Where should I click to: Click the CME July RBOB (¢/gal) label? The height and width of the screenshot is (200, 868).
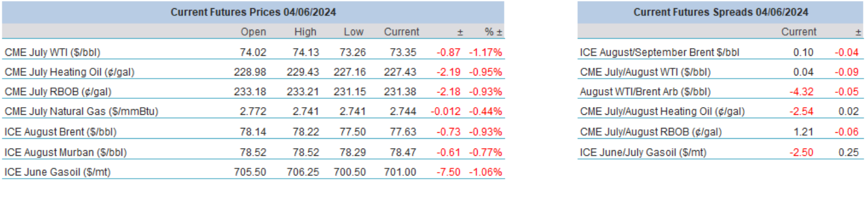[58, 92]
